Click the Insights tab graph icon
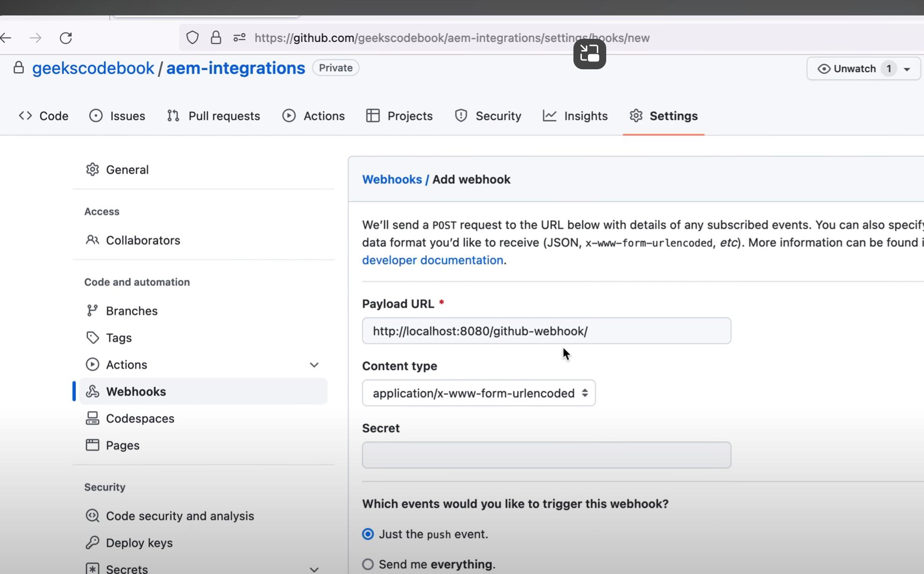The image size is (924, 574). pyautogui.click(x=550, y=116)
